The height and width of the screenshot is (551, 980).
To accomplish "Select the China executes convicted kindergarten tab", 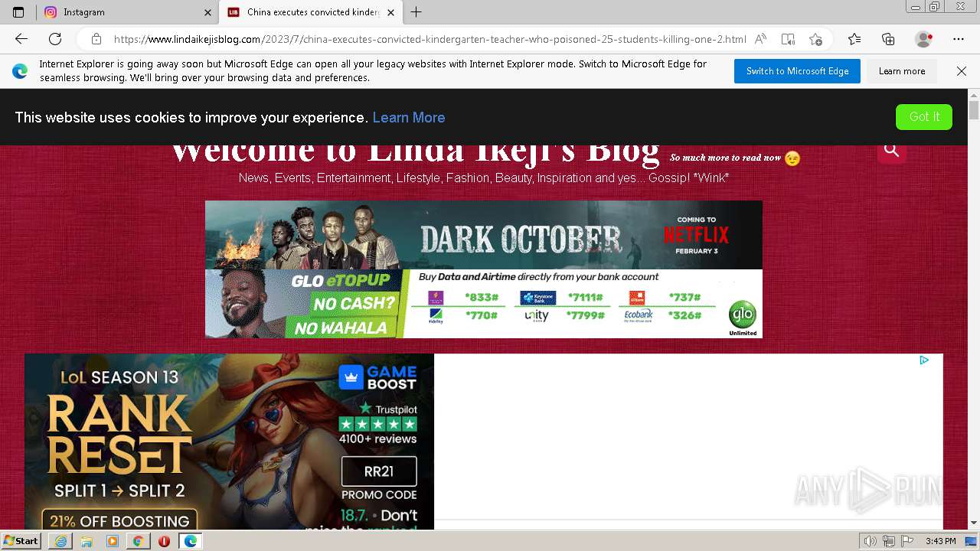I will pyautogui.click(x=311, y=12).
